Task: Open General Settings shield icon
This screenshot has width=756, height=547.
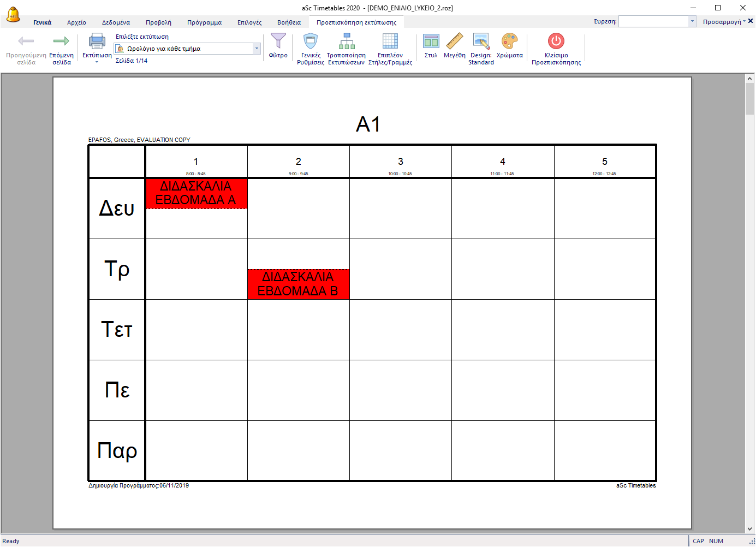Action: click(311, 41)
